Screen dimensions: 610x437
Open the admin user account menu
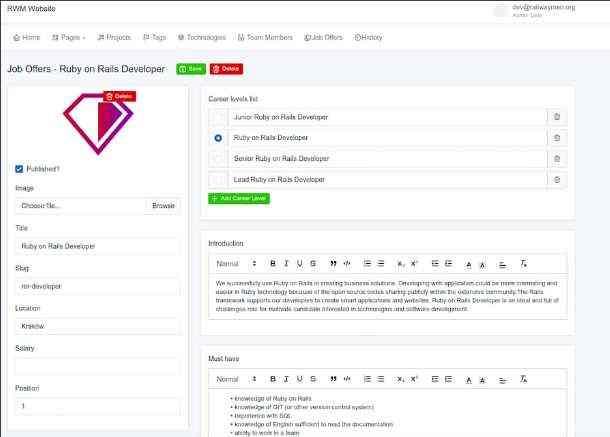pos(535,11)
